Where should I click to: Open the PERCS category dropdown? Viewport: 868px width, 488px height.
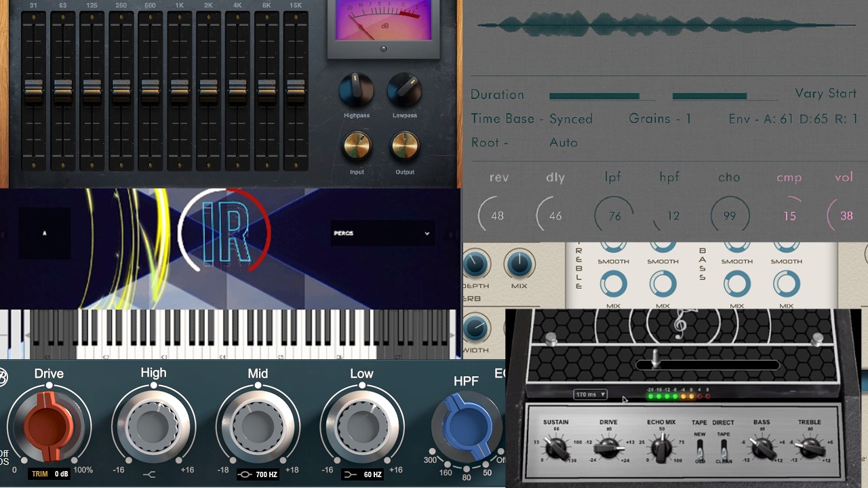coord(381,233)
